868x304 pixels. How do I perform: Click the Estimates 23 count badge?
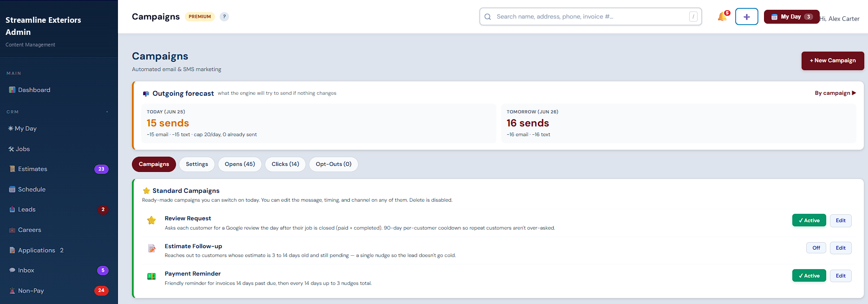click(x=101, y=169)
